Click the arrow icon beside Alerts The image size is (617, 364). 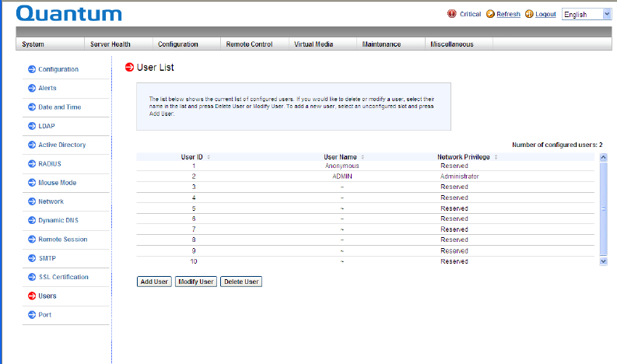coord(32,89)
